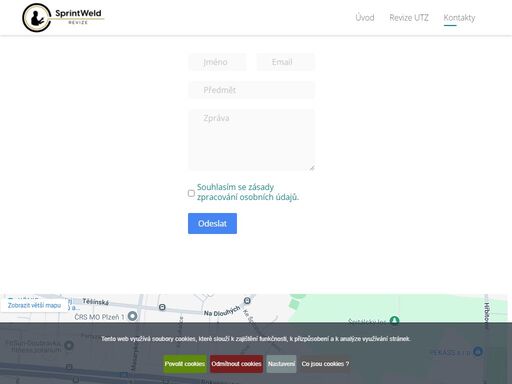The height and width of the screenshot is (384, 512).
Task: Click the SprintWeld Revize logo
Action: point(63,18)
